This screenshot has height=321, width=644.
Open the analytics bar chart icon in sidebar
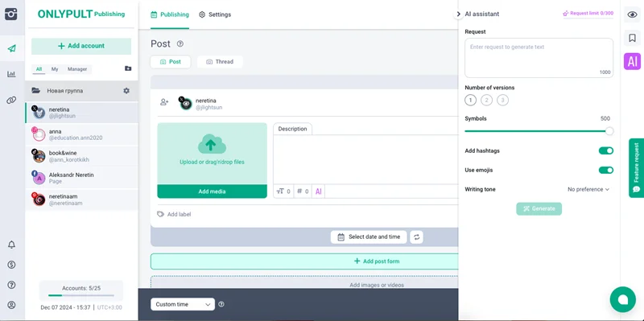click(11, 74)
